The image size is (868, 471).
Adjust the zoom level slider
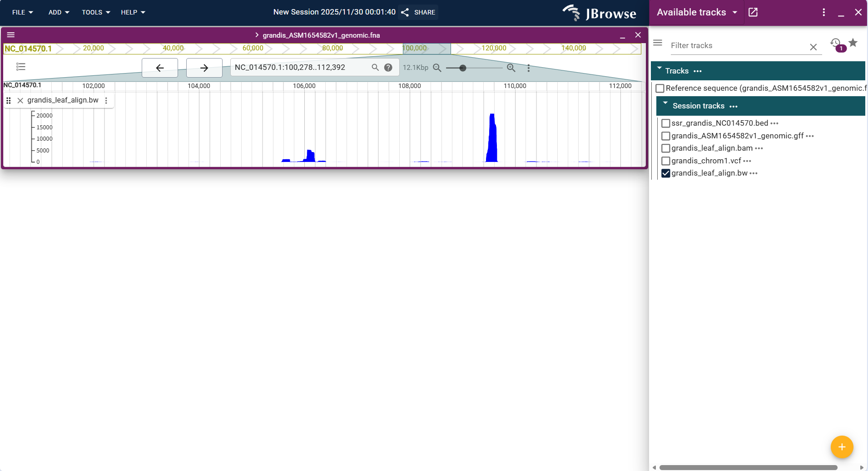click(x=463, y=68)
